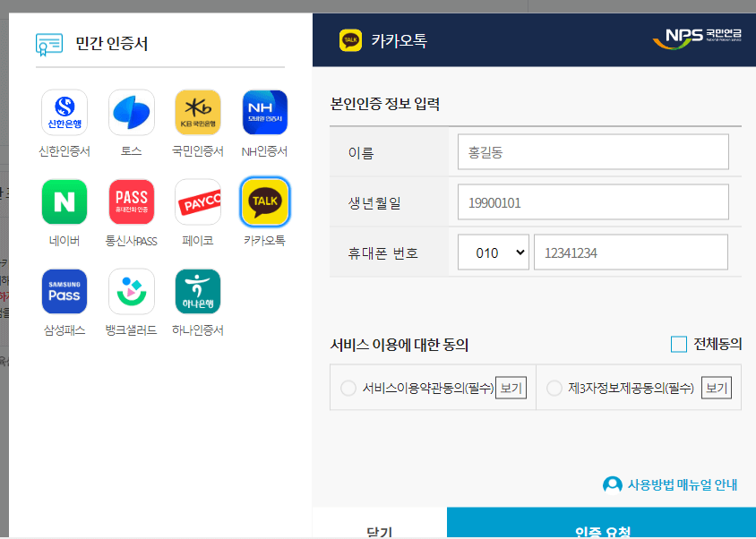The height and width of the screenshot is (539, 756).
Task: Pick the NH인증서 option
Action: point(264,112)
